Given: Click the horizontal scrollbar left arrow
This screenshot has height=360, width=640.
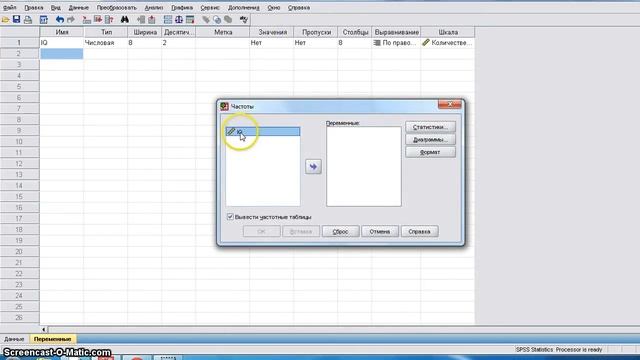Looking at the screenshot, I should pyautogui.click(x=44, y=329).
